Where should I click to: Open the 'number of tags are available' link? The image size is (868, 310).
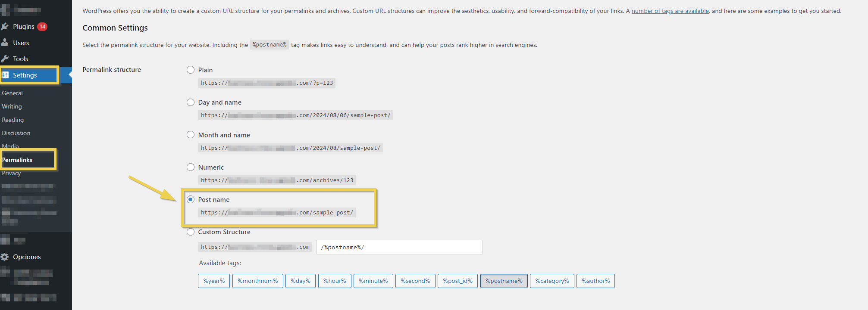click(670, 11)
